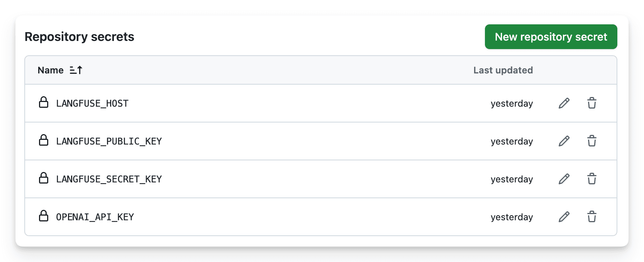
Task: Click the lock icon beside LANGFUSE_HOST
Action: click(44, 103)
